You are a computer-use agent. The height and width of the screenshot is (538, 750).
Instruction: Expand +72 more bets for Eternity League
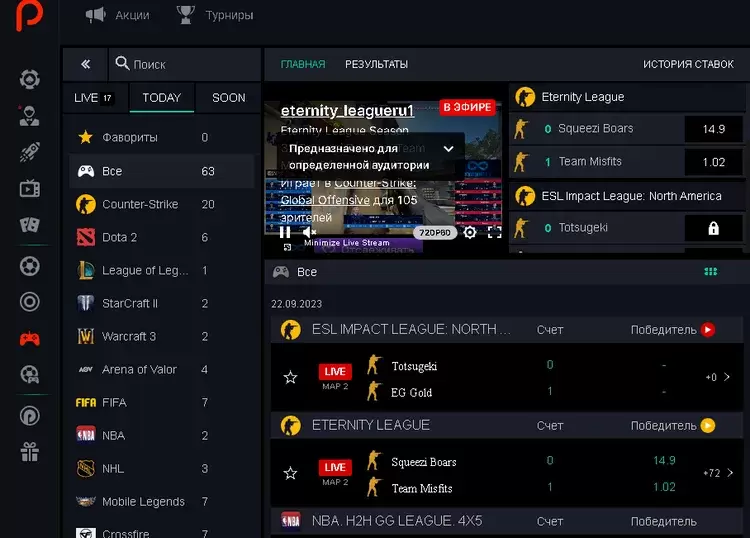click(x=717, y=473)
